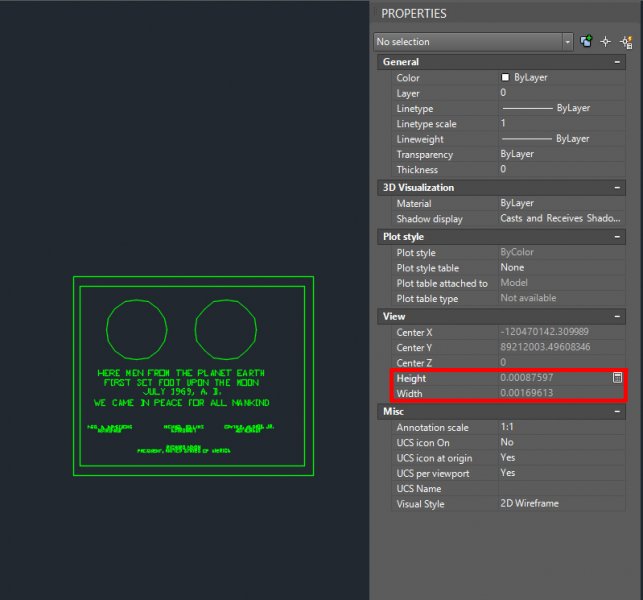The height and width of the screenshot is (600, 643).
Task: Collapse the General section
Action: click(x=617, y=62)
